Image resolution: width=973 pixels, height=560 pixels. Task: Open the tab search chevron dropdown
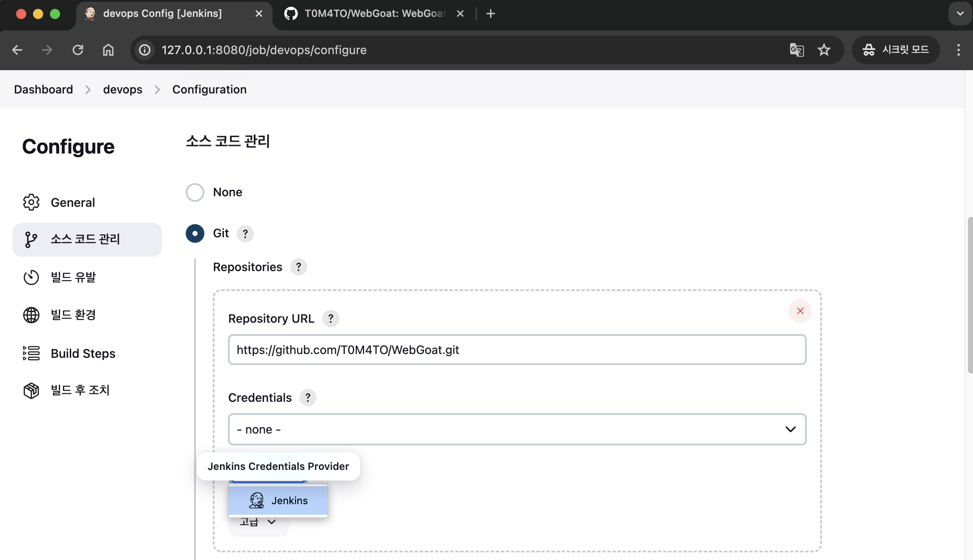pyautogui.click(x=960, y=14)
